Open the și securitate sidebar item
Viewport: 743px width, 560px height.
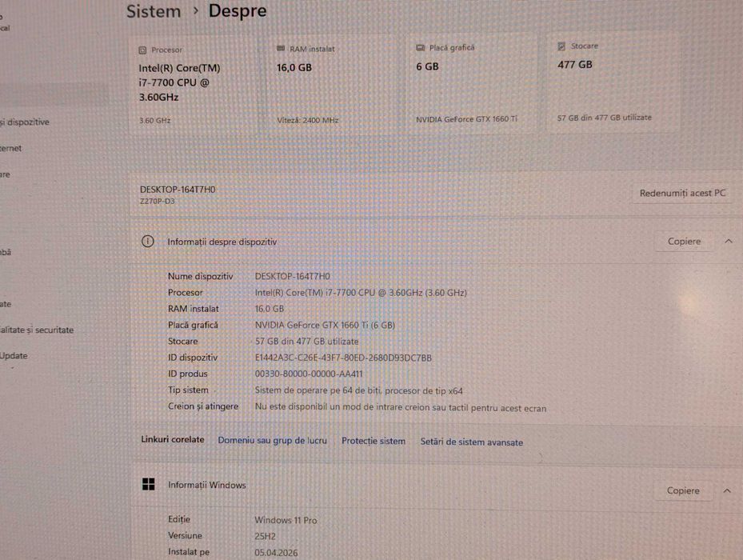click(37, 330)
